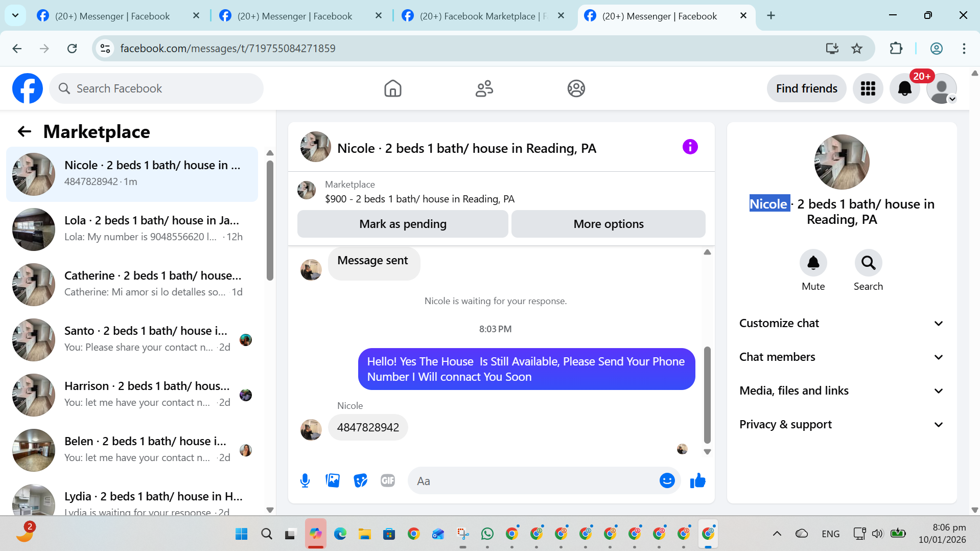Choose a sticker icon in composer

(360, 480)
